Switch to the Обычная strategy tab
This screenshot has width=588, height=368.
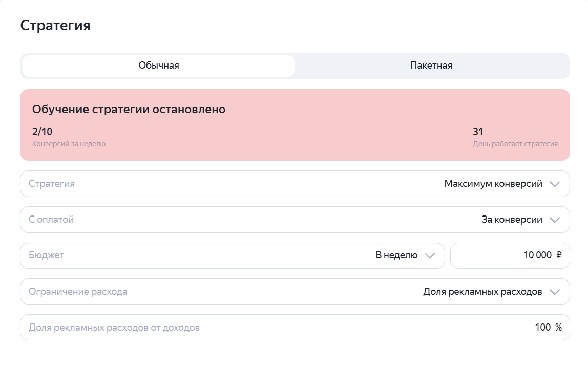159,66
